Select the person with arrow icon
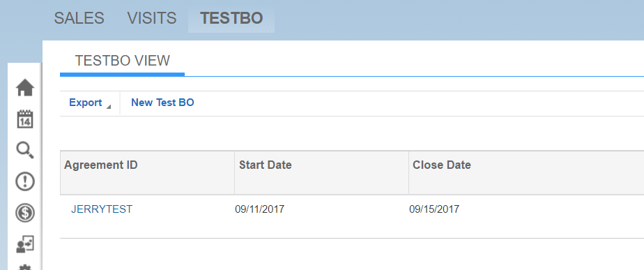644x270 pixels. point(25,244)
